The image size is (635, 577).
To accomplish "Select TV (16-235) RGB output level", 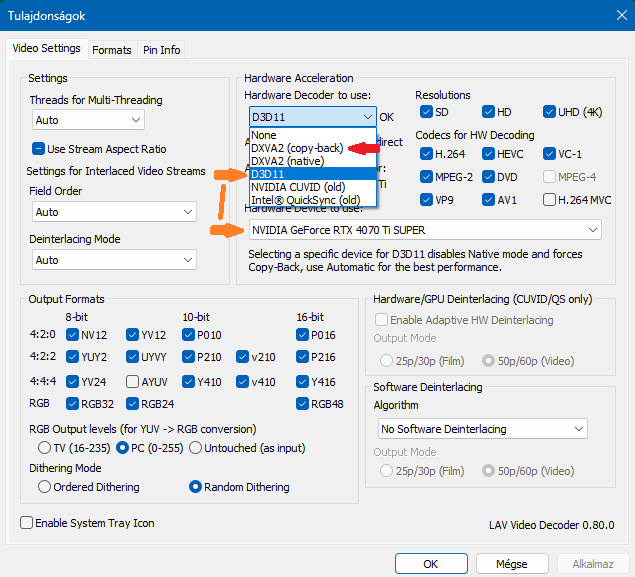I will point(45,447).
